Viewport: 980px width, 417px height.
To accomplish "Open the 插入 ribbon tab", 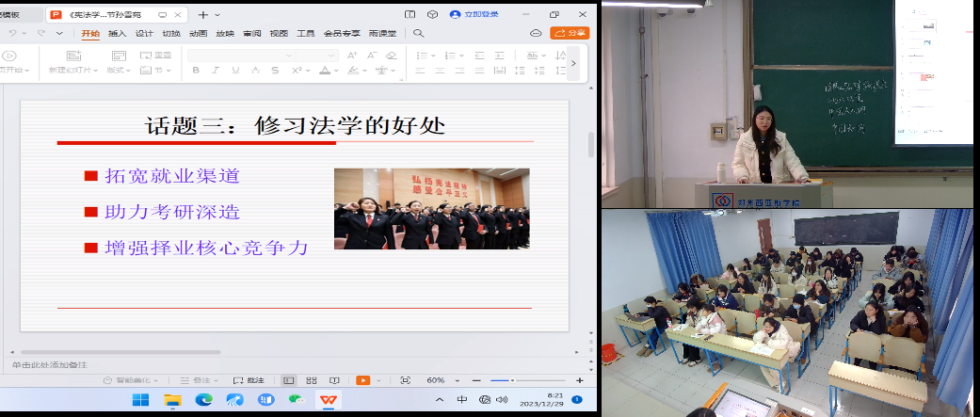I will coord(118,33).
